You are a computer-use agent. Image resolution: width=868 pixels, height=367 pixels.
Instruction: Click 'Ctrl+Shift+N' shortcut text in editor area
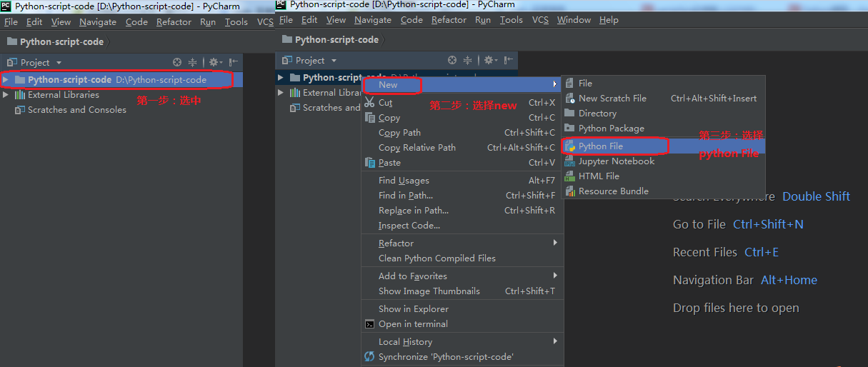768,224
